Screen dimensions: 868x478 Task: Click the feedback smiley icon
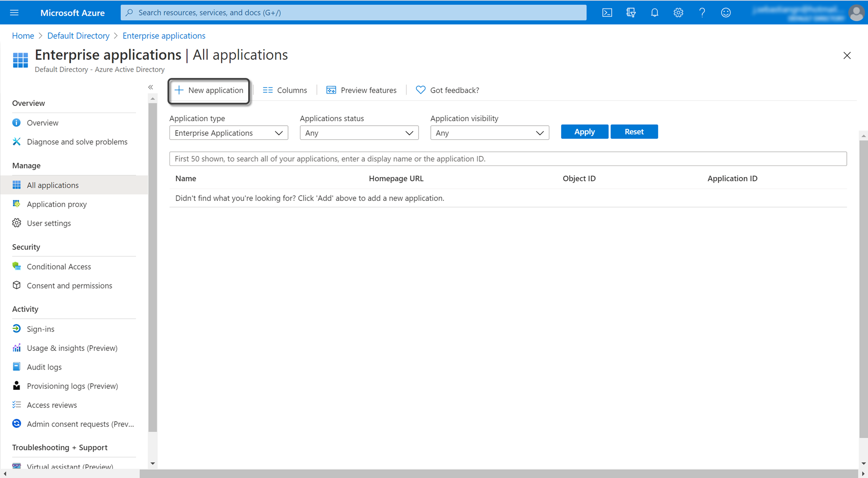(726, 13)
